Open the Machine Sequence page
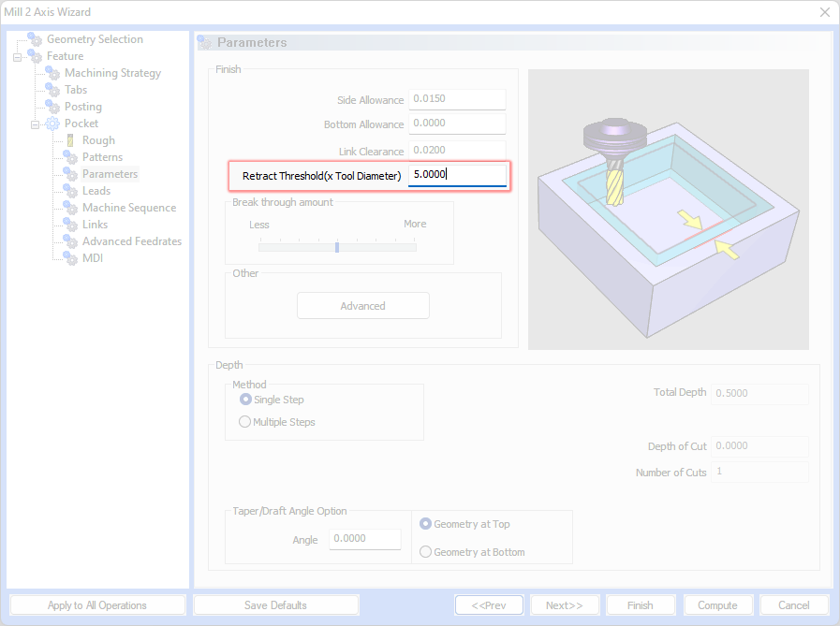 click(x=129, y=207)
